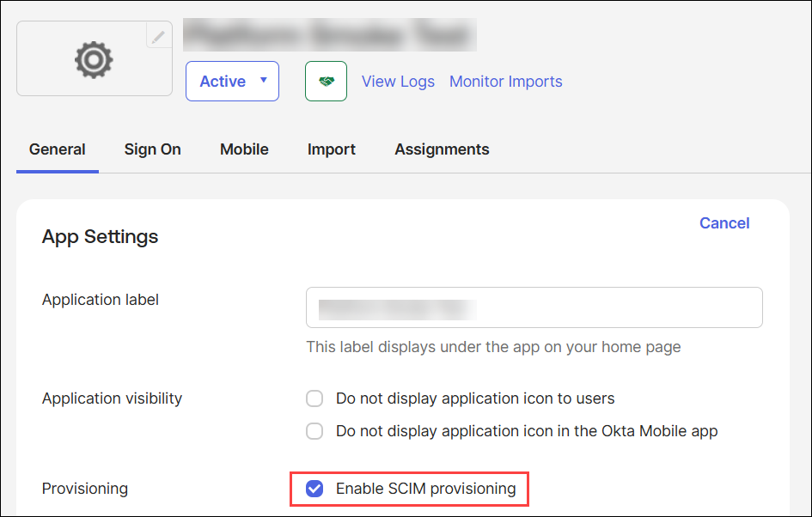Click the gear app logo icon

coord(94,59)
